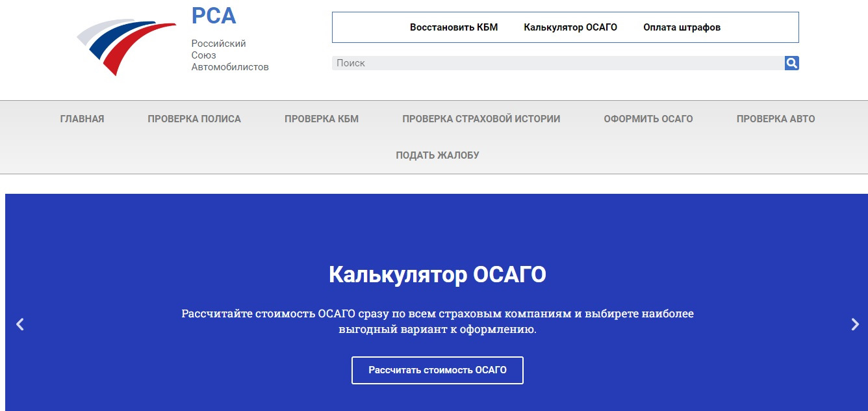868x411 pixels.
Task: Click the РСА site title
Action: pos(214,16)
